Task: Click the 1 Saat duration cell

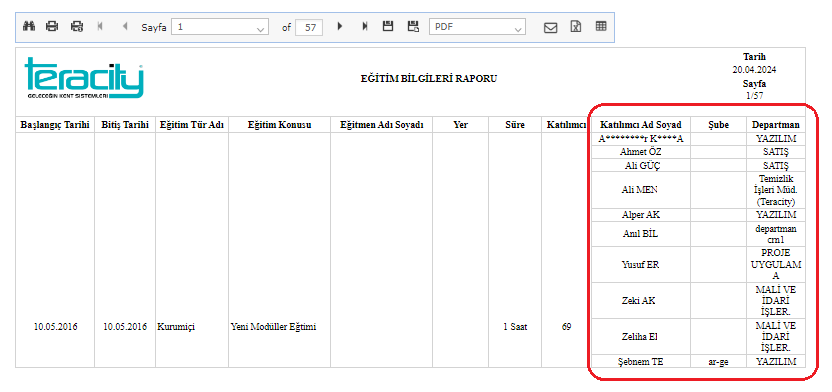Action: pyautogui.click(x=515, y=327)
